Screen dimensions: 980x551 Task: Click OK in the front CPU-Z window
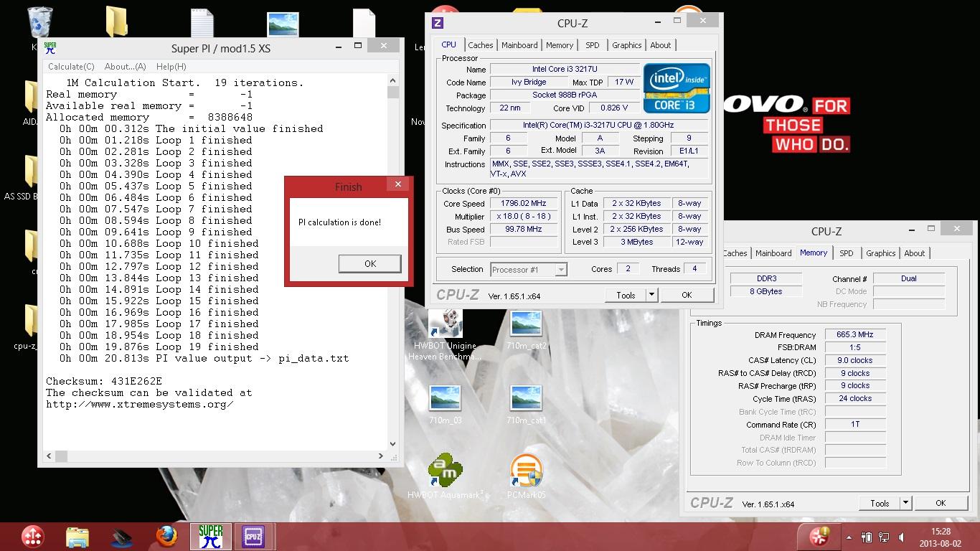687,295
